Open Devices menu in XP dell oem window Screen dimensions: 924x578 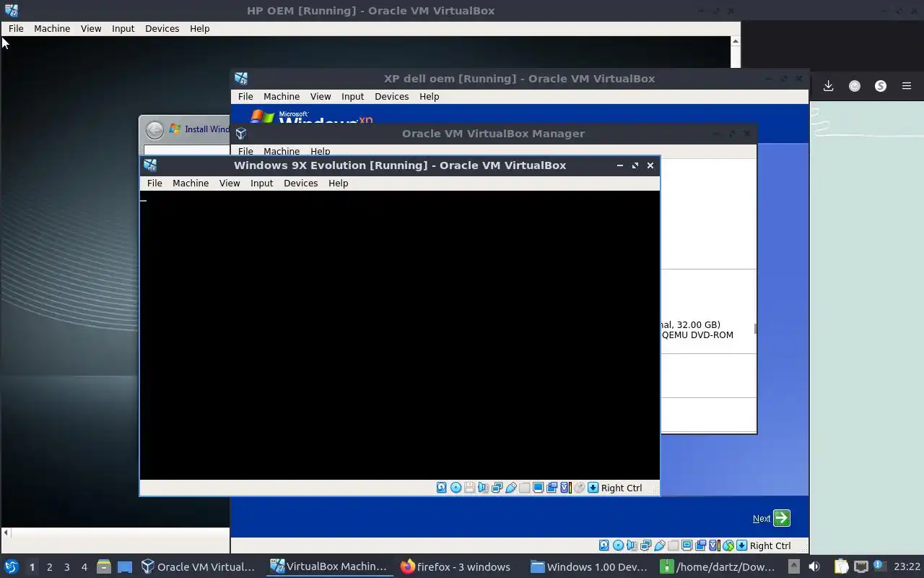(391, 96)
